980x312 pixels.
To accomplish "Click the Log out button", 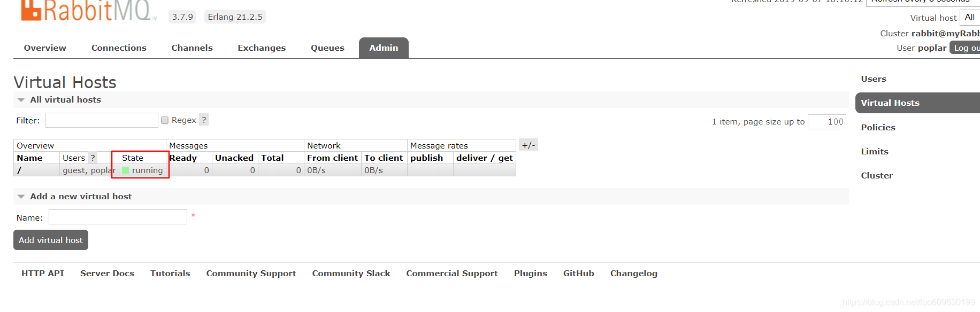I will tap(966, 48).
